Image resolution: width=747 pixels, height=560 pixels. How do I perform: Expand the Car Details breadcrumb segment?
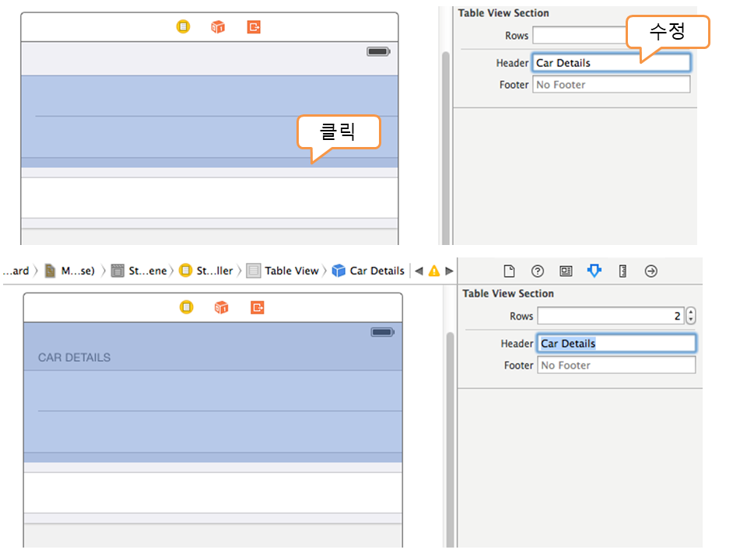pos(368,271)
